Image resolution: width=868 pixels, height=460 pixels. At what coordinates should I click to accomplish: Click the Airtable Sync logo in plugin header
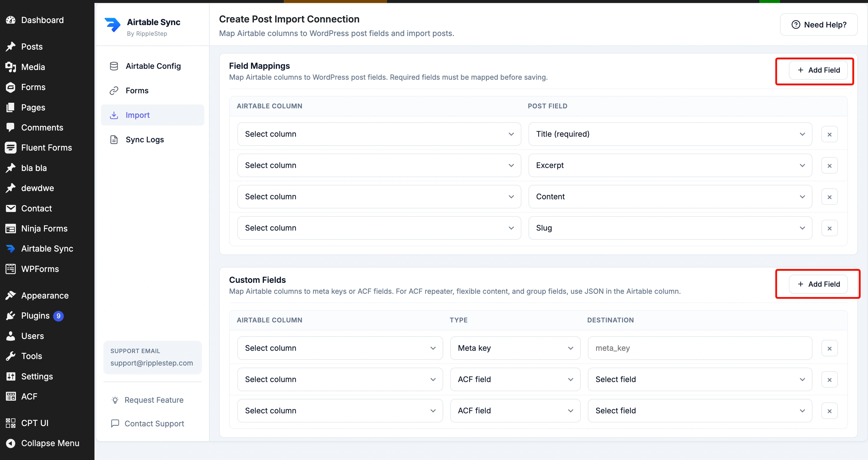[112, 25]
